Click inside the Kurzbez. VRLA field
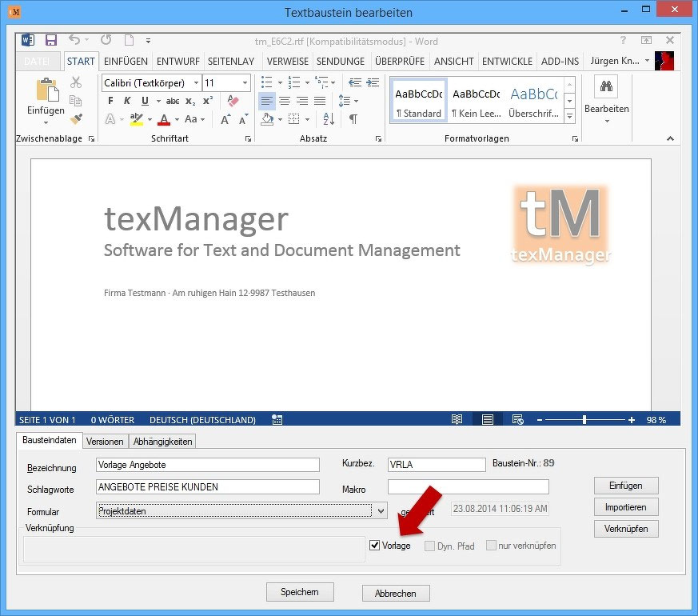This screenshot has height=616, width=698. tap(436, 465)
